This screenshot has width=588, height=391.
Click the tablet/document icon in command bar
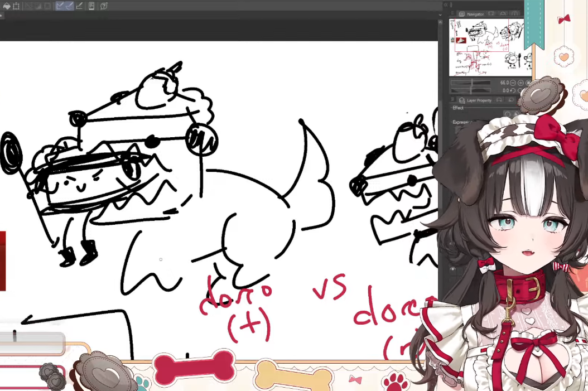[91, 6]
